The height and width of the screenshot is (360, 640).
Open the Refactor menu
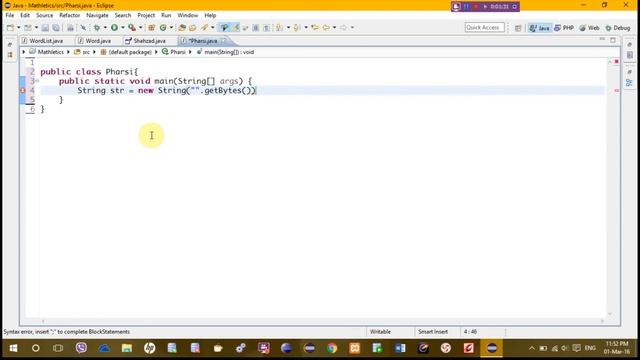tap(70, 15)
